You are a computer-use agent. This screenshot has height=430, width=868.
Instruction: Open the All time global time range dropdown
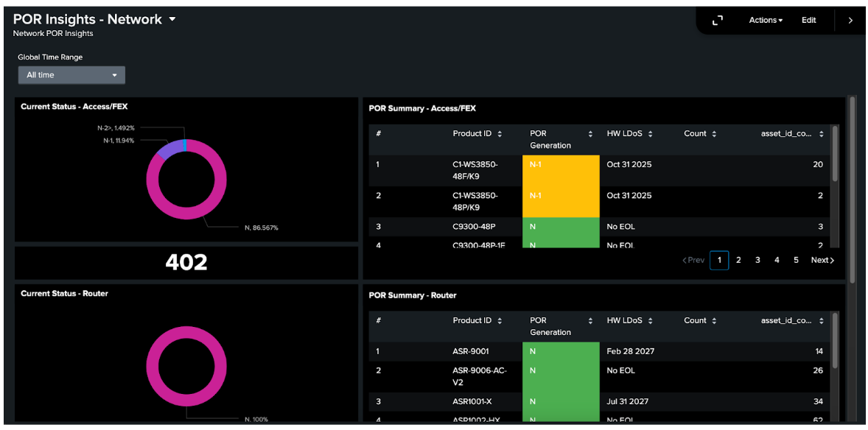(x=71, y=74)
